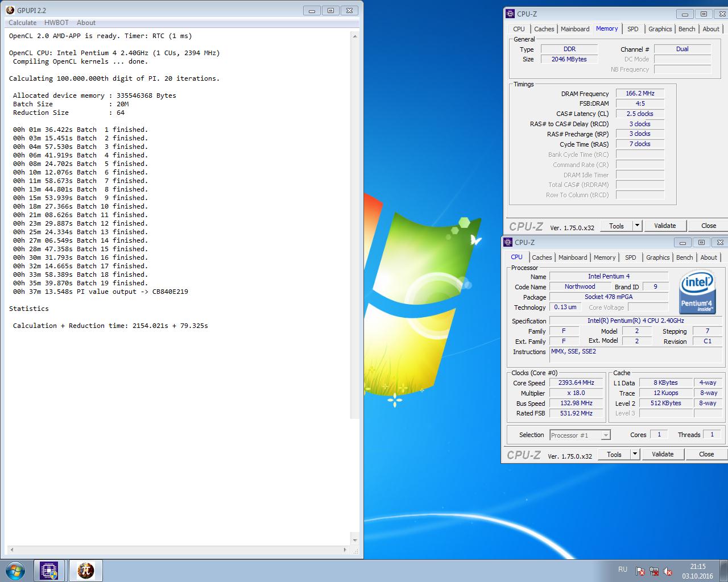Switch to the Mainboard tab in the upper CPU-Z window

[x=575, y=29]
